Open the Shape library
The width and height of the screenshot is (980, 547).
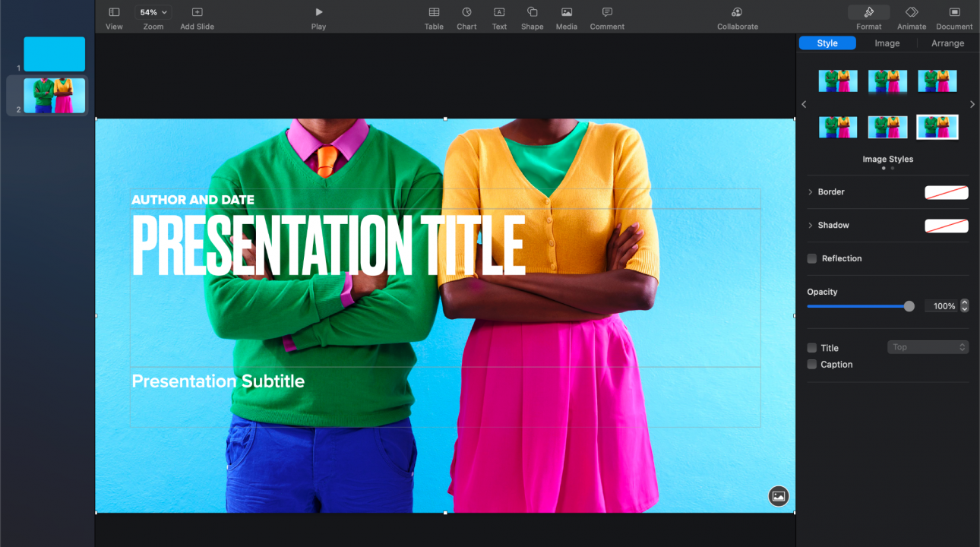click(532, 15)
